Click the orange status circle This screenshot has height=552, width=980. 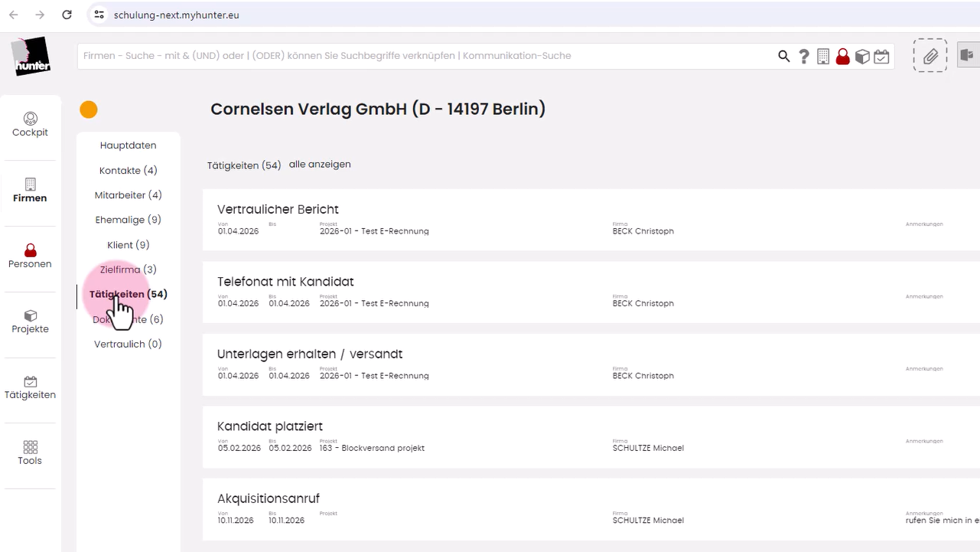pyautogui.click(x=89, y=109)
